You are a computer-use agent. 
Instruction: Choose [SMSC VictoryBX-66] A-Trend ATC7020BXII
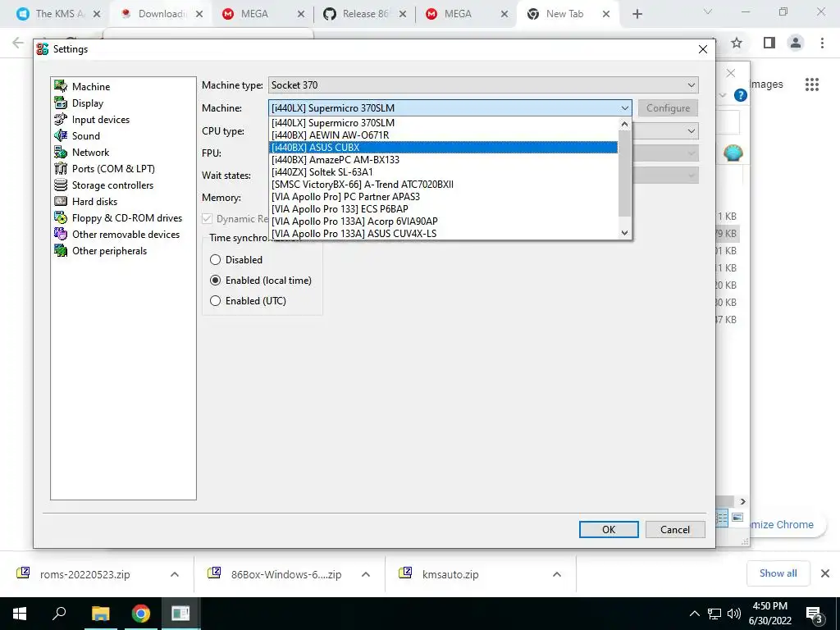click(x=444, y=185)
